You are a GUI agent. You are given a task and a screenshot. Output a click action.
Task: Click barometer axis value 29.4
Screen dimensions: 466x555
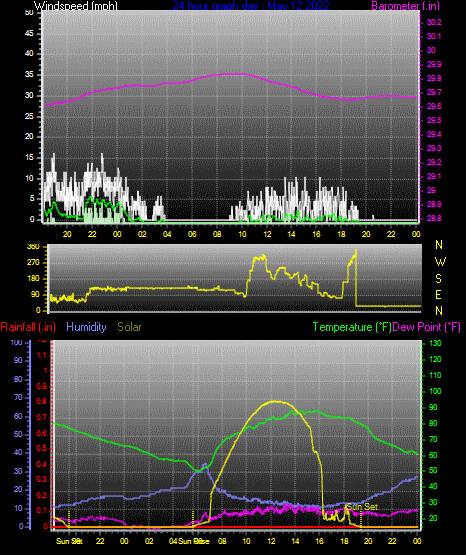click(434, 135)
